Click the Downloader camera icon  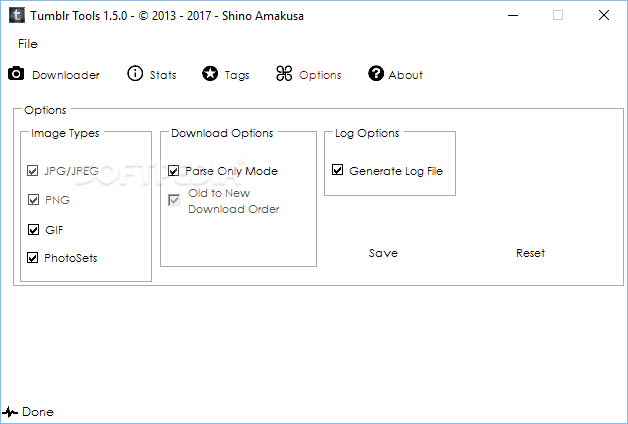click(16, 74)
